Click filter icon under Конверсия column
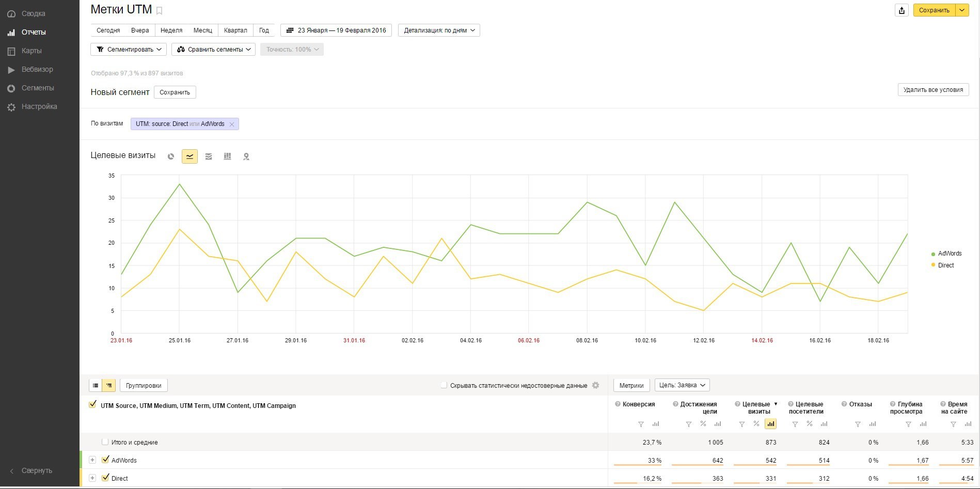980x489 pixels. pos(641,424)
